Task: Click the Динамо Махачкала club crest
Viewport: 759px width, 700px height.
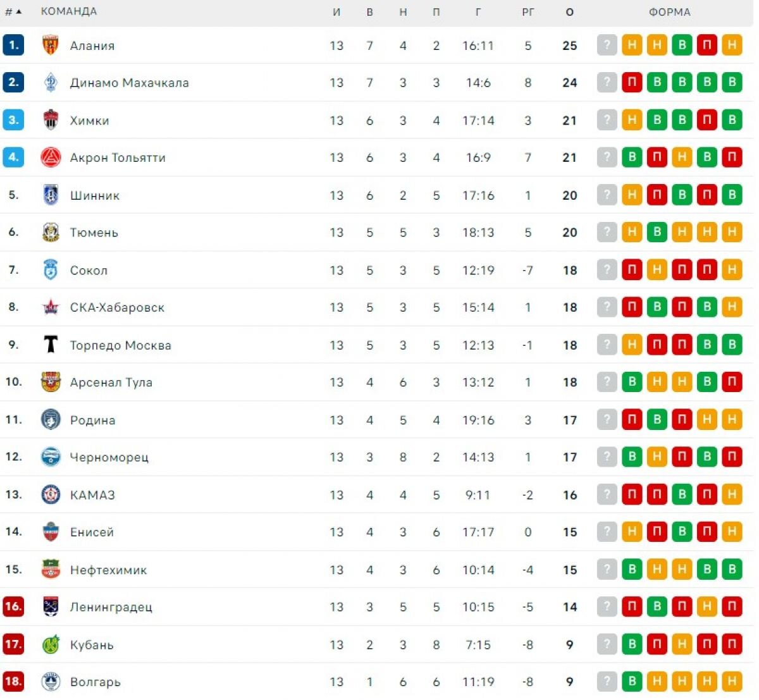Action: click(x=51, y=82)
